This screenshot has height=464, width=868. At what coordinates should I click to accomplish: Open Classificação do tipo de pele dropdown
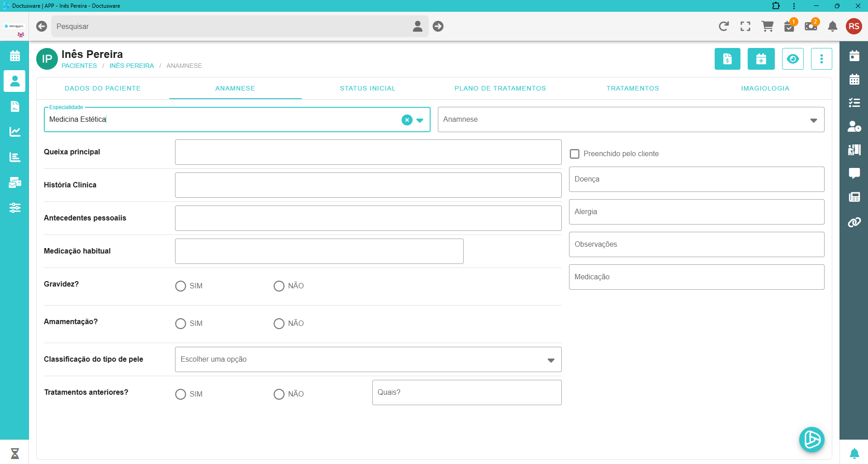(550, 360)
